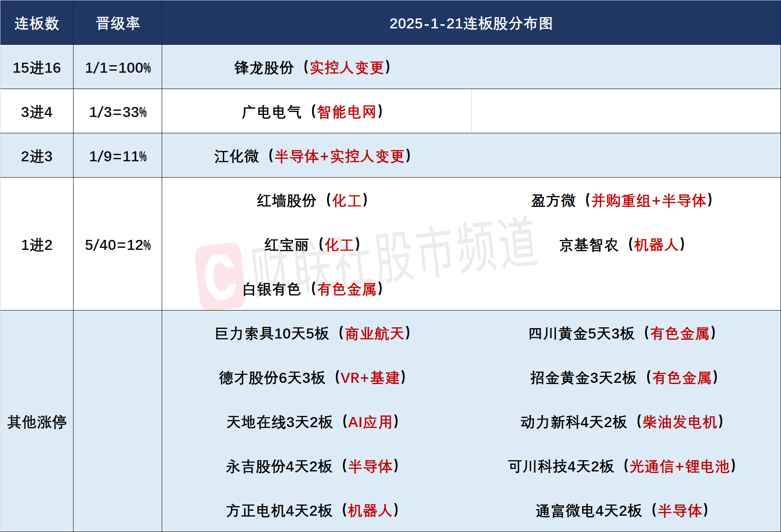Select the 2025-1-21连板股分布图 title
This screenshot has height=532, width=781.
471,23
